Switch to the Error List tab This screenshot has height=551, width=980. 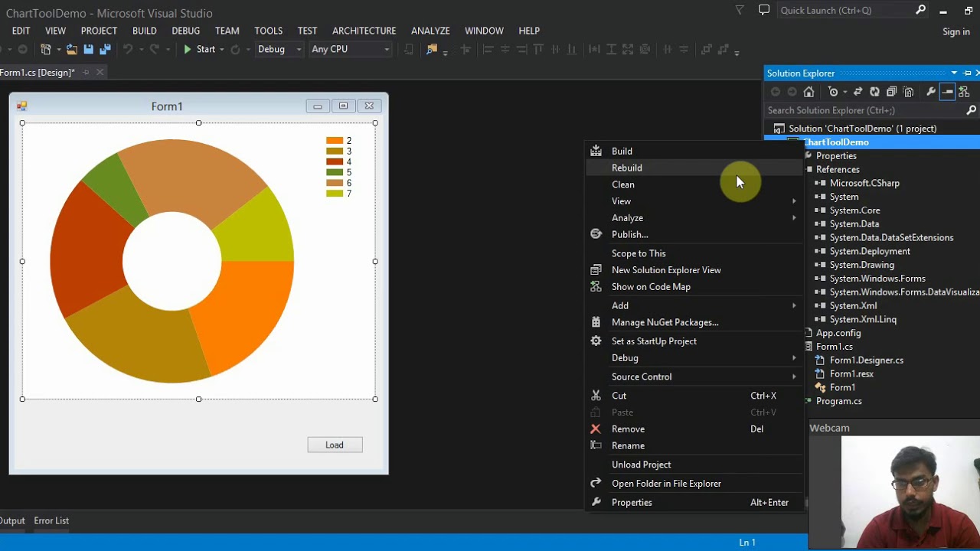click(51, 520)
